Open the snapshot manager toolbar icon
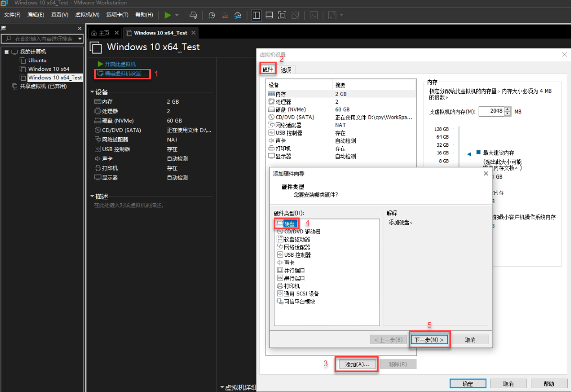This screenshot has height=392, width=571. [238, 15]
